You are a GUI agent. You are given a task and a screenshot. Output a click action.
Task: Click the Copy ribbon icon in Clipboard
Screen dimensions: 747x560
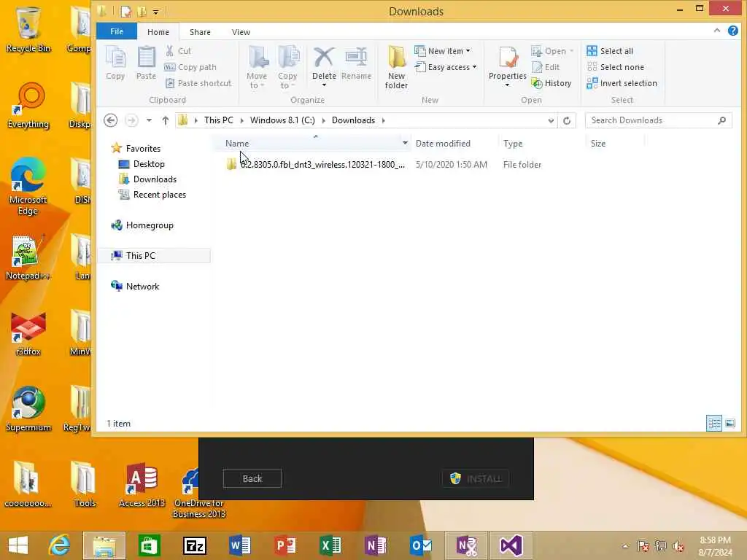click(x=115, y=63)
